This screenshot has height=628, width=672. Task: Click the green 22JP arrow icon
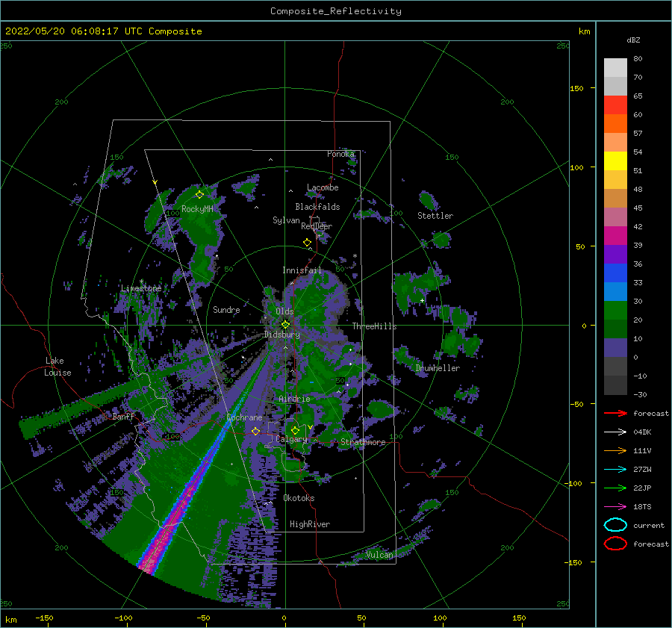click(615, 488)
